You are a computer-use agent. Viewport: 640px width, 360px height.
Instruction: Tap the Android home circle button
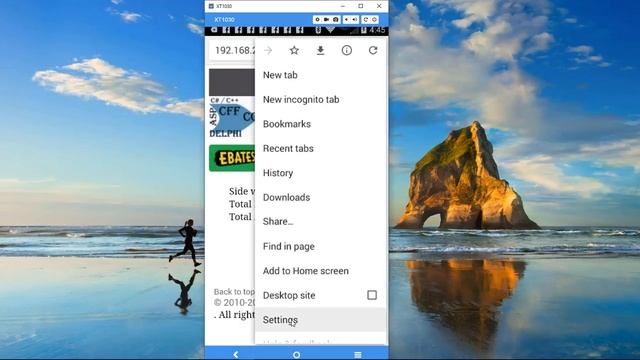297,355
